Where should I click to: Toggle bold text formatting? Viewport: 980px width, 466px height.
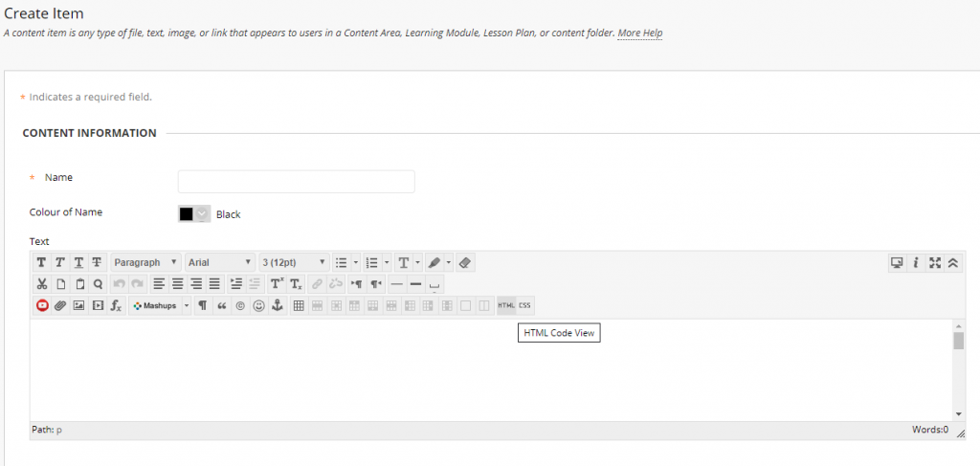point(41,262)
